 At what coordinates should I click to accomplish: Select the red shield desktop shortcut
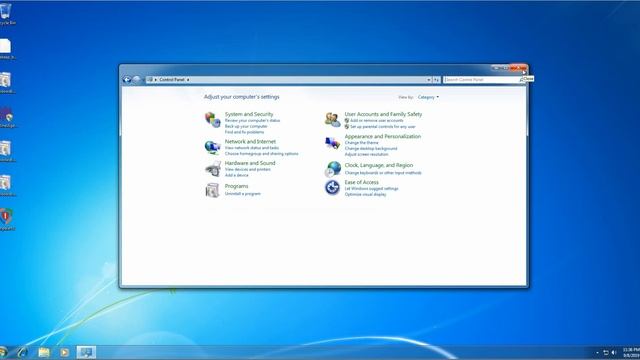(x=6, y=219)
